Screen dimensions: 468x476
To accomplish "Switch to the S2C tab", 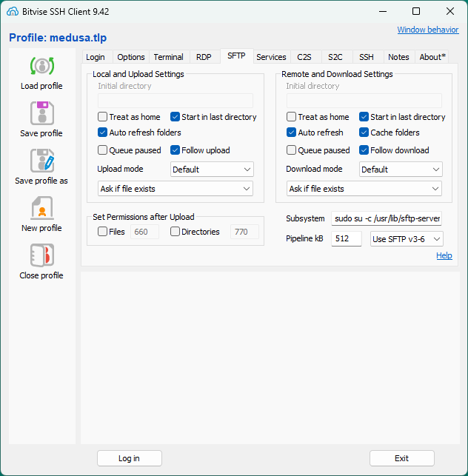I will [335, 57].
